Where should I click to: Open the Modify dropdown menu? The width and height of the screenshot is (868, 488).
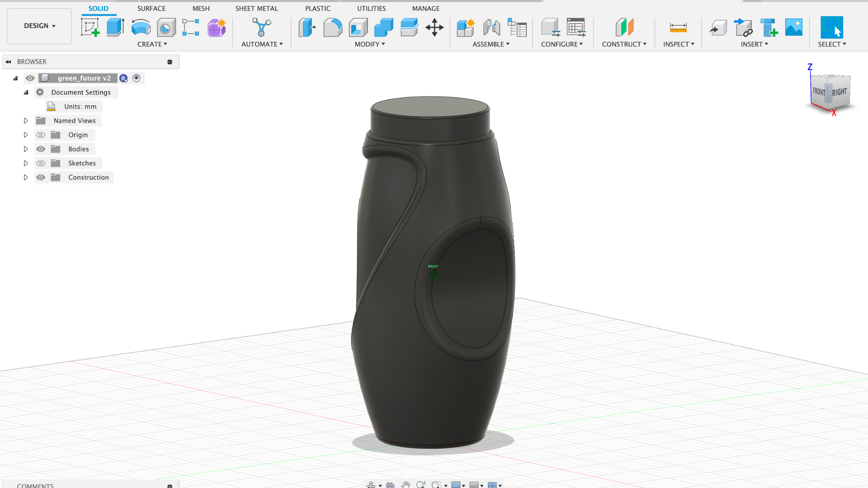pyautogui.click(x=369, y=44)
